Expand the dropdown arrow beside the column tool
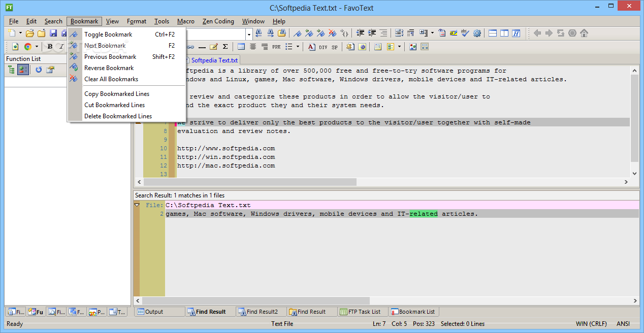 click(432, 33)
